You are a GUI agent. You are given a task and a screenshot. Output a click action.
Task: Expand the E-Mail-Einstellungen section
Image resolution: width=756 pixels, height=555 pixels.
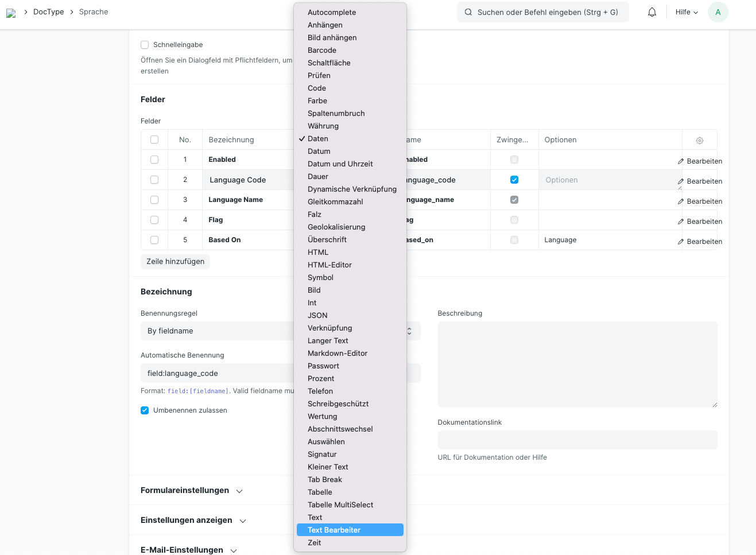coord(189,550)
